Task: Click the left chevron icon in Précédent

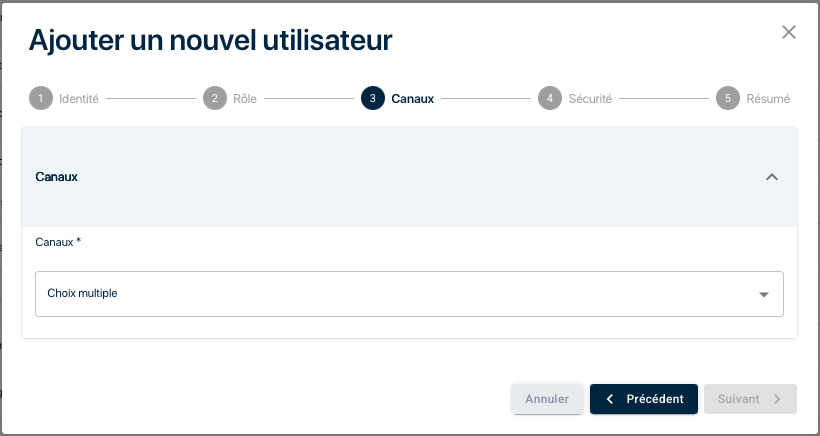Action: pos(610,399)
